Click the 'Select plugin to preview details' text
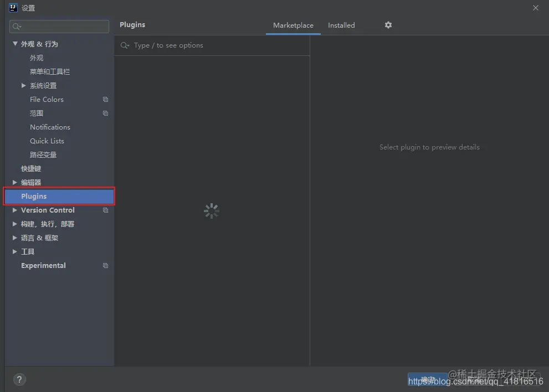 tap(429, 147)
